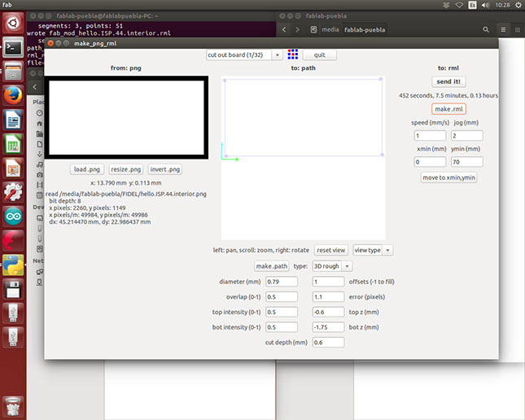The height and width of the screenshot is (420, 525).
Task: Click the 452 seconds time estimate text
Action: click(448, 95)
